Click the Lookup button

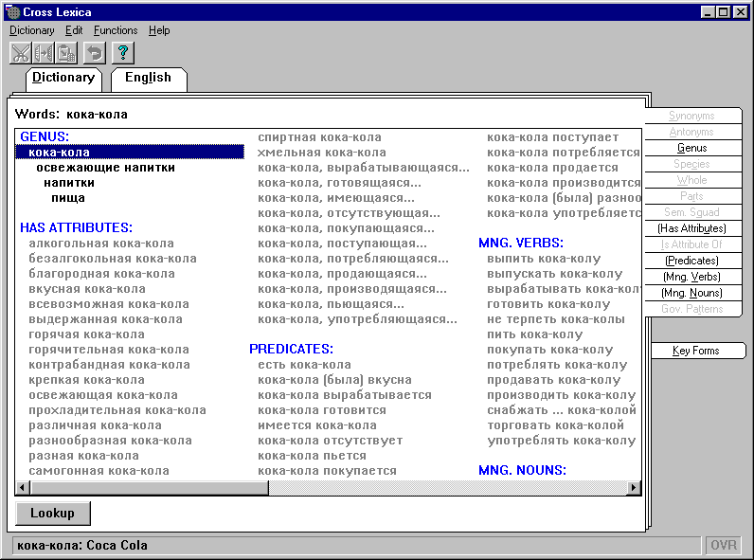click(53, 514)
